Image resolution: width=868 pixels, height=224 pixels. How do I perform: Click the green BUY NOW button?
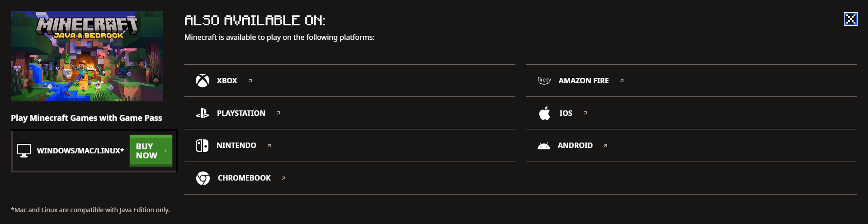(151, 151)
